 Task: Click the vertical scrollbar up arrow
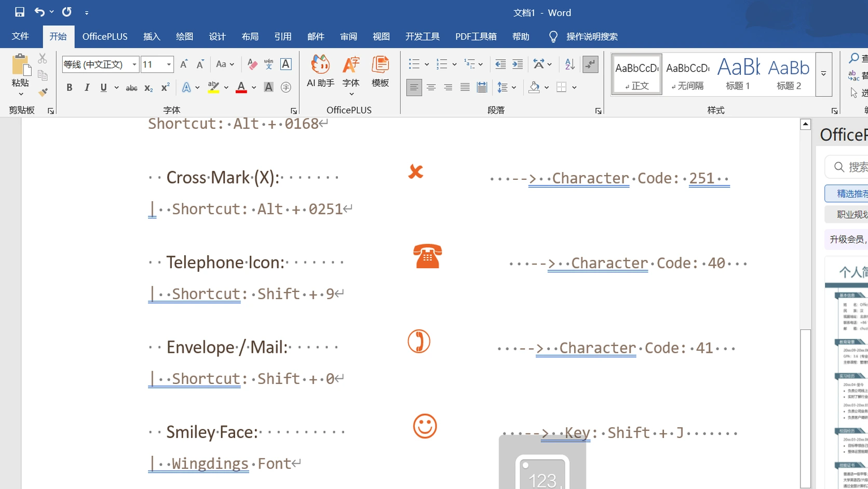pyautogui.click(x=805, y=124)
